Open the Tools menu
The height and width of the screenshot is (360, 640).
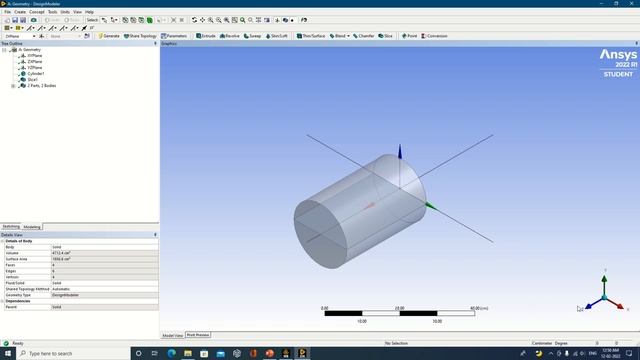(x=53, y=12)
